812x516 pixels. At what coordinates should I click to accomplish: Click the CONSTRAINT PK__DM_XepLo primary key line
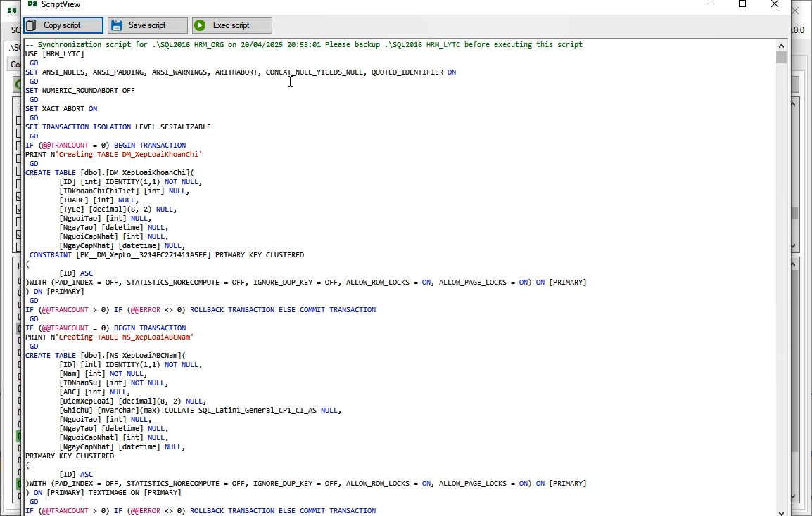167,255
